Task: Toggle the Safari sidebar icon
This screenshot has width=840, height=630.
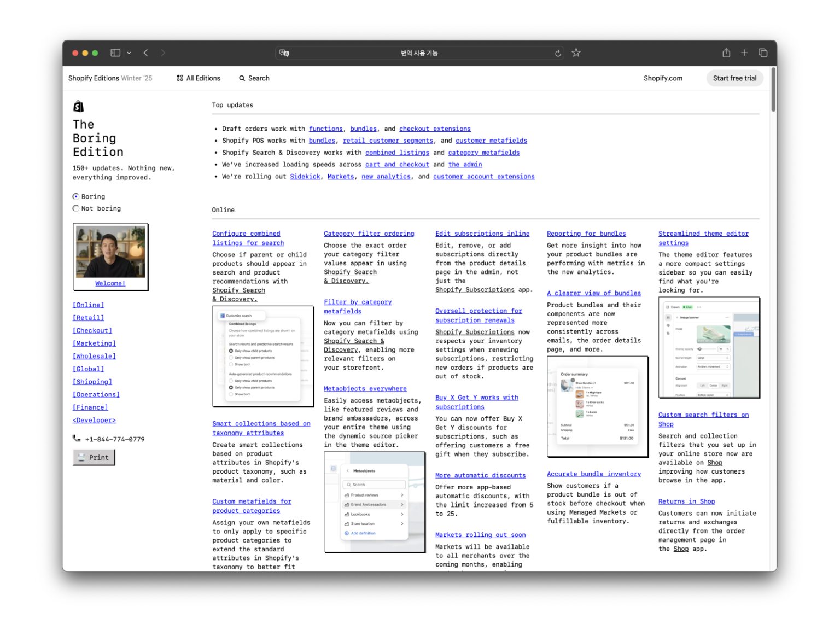Action: point(115,53)
